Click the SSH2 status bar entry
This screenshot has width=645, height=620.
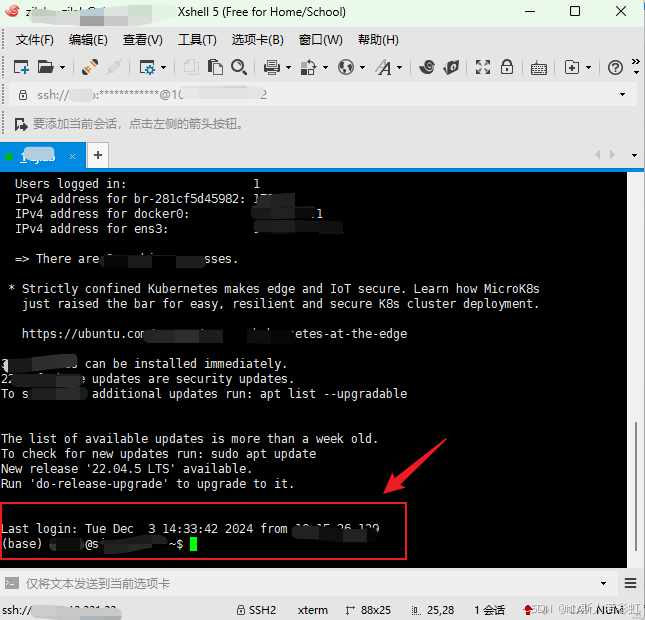[x=256, y=610]
